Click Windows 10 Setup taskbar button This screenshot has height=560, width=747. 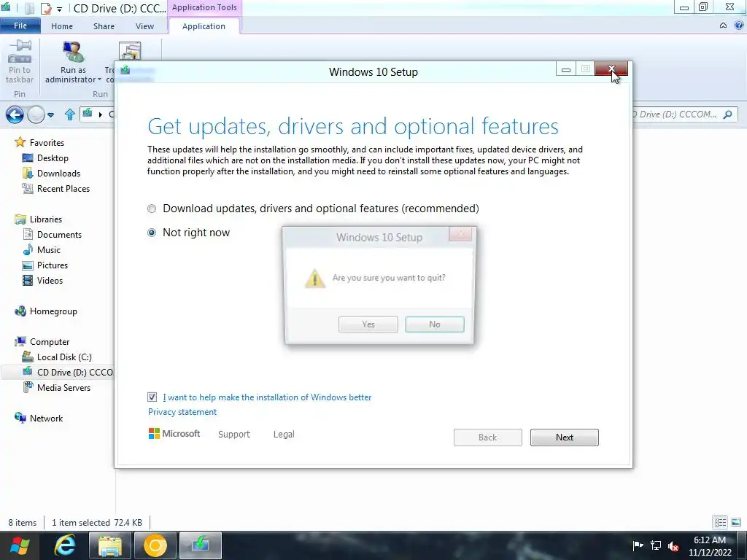coord(201,545)
